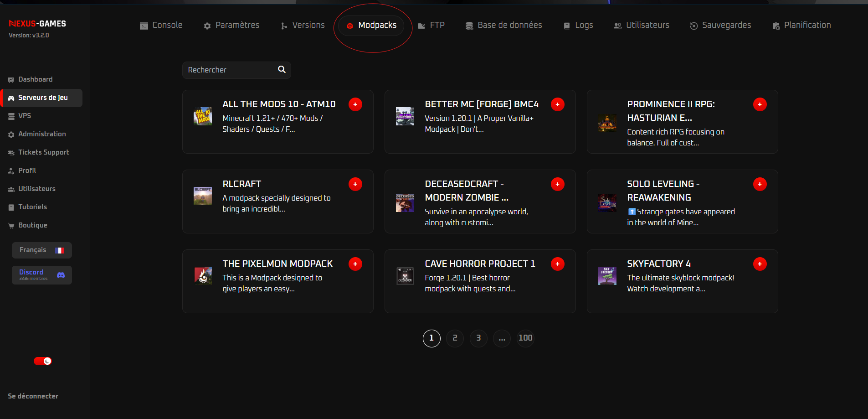The height and width of the screenshot is (419, 868).
Task: Open the Utilisateurs tab in top bar
Action: [642, 26]
